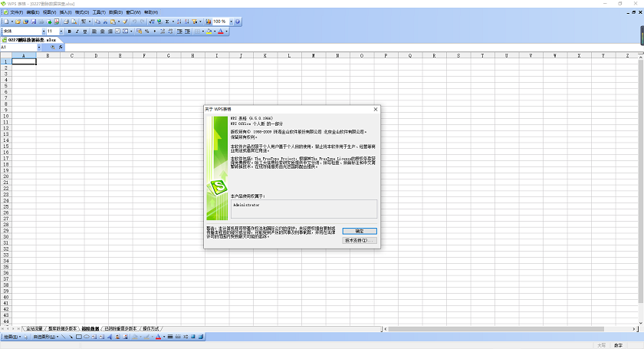Increase decimal places
The height and width of the screenshot is (349, 644).
[x=163, y=31]
